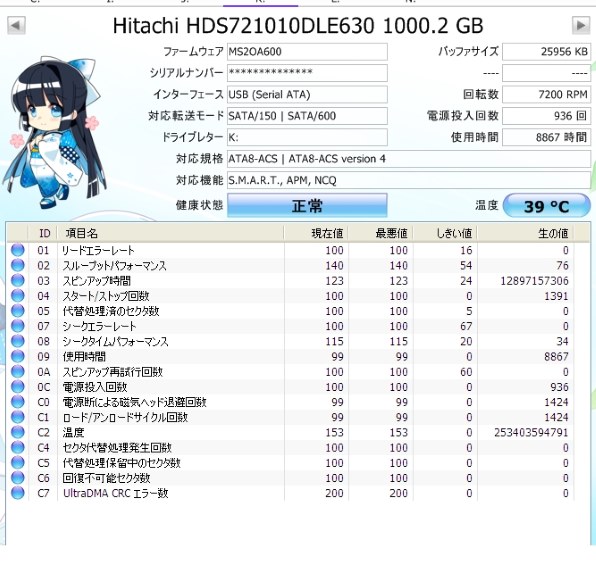Viewport: 596px width, 583px height.
Task: Select the セクタ代替処理発生回数 row
Action: [x=290, y=448]
